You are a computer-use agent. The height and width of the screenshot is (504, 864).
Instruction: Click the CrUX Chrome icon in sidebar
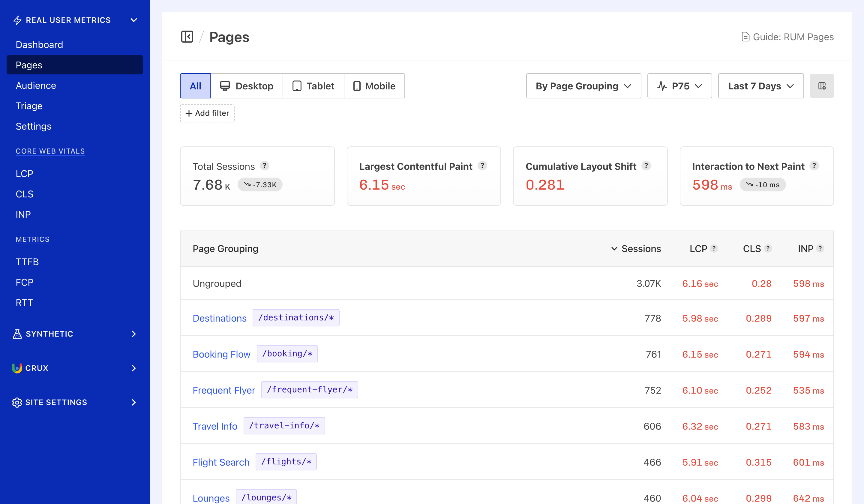point(17,368)
